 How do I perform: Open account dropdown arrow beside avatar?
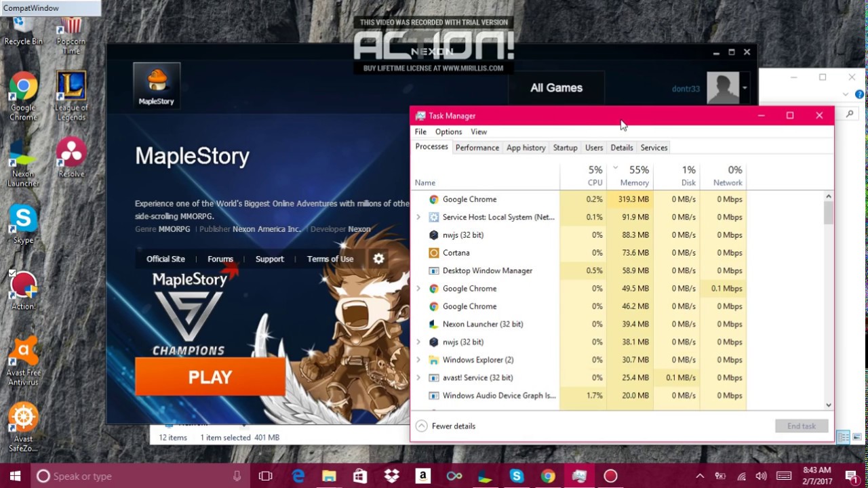(x=745, y=88)
